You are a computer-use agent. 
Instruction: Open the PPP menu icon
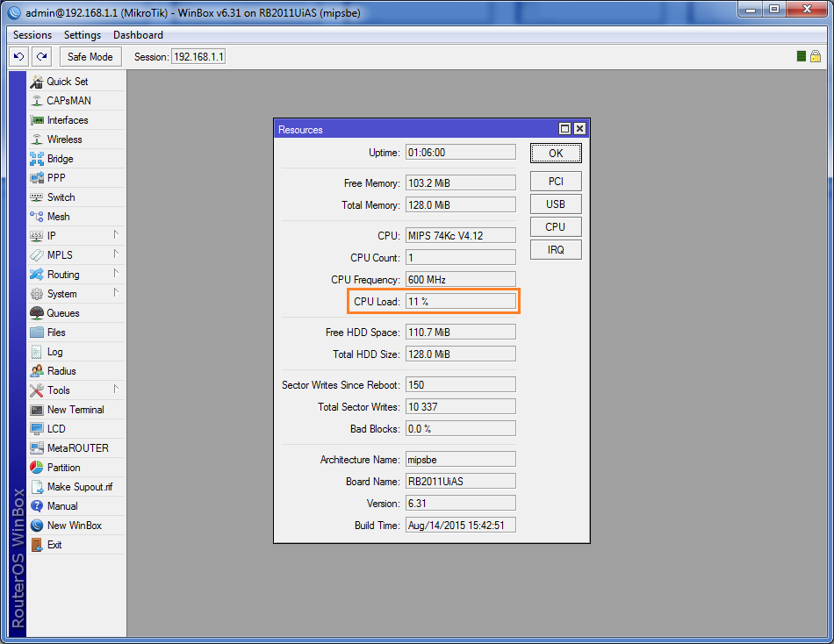coord(37,178)
